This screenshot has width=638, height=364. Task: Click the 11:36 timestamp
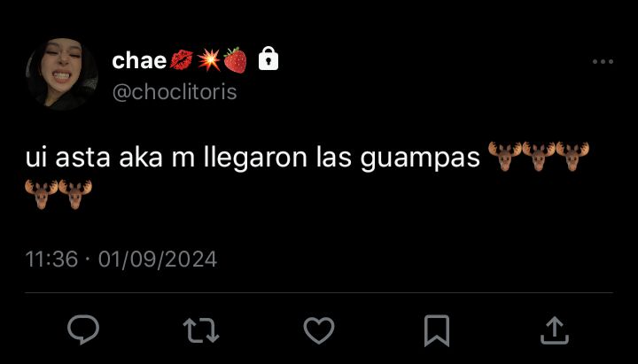coord(51,259)
